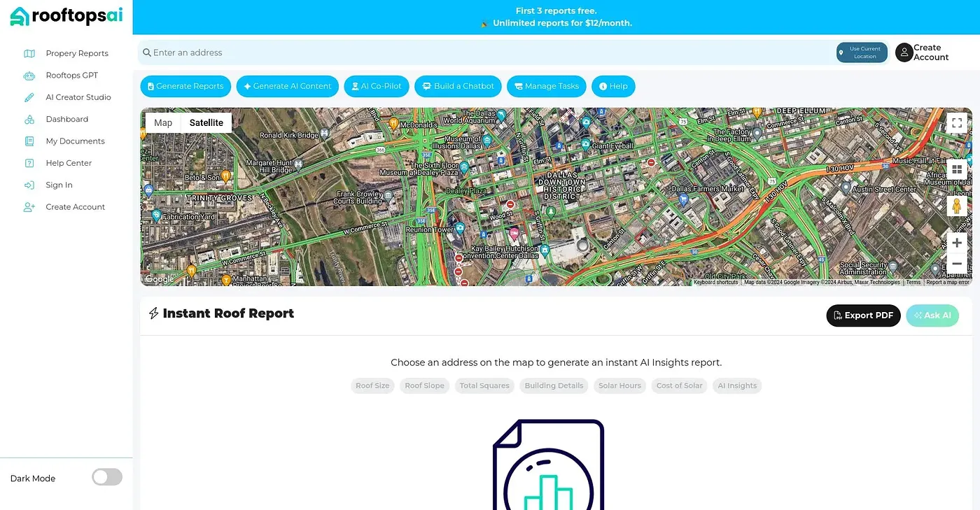This screenshot has width=980, height=510.
Task: Click the document icon beside My Documents
Action: click(x=29, y=141)
